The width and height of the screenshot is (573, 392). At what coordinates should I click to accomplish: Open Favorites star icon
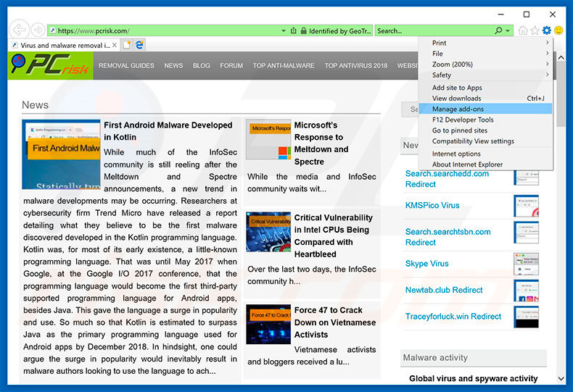pos(535,30)
